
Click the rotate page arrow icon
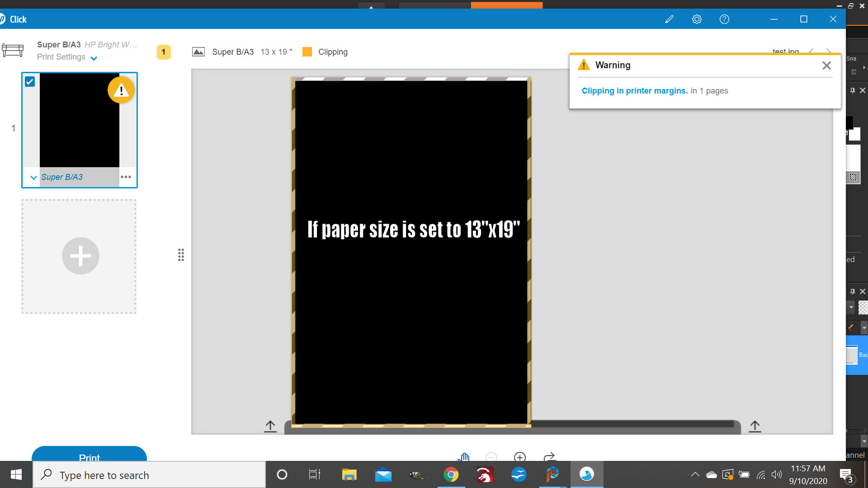(550, 457)
